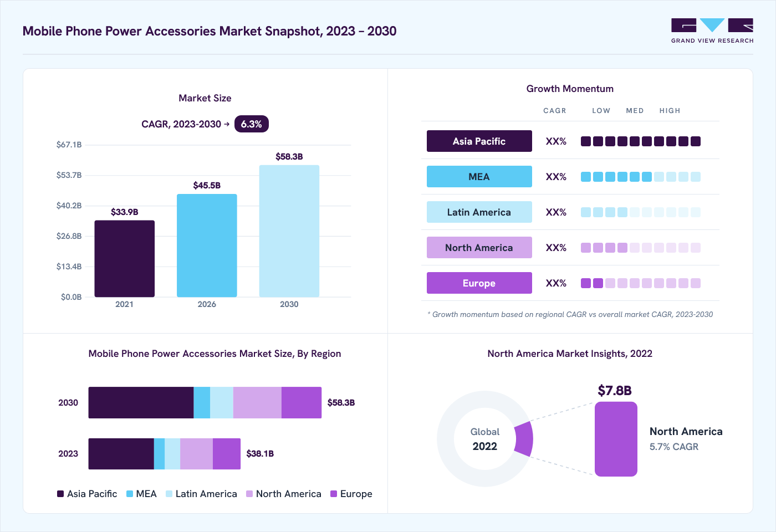Click the purple slice of the Global donut
776x532 pixels.
524,439
